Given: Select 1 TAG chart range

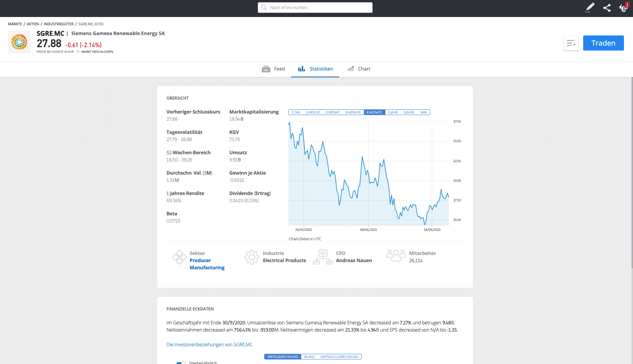Looking at the screenshot, I should coord(296,112).
